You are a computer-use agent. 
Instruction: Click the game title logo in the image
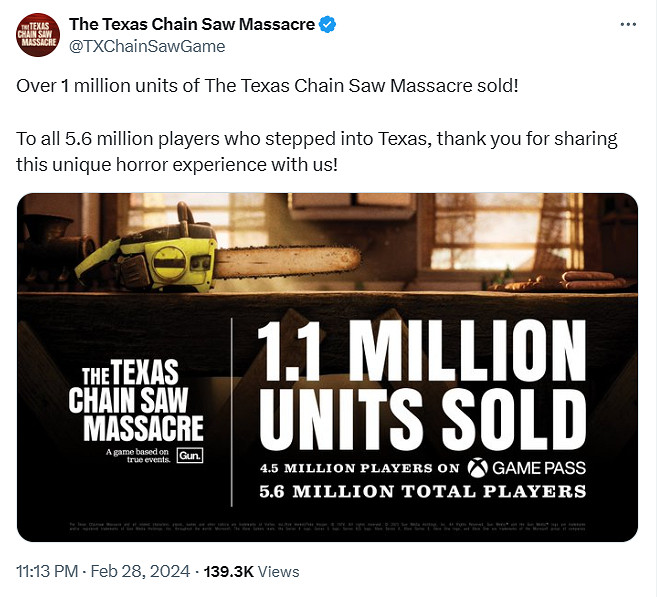[136, 404]
